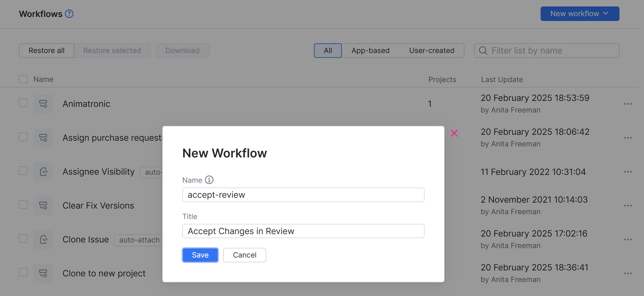This screenshot has height=296, width=644.
Task: Select the Clone Issue row checkbox
Action: tap(23, 238)
